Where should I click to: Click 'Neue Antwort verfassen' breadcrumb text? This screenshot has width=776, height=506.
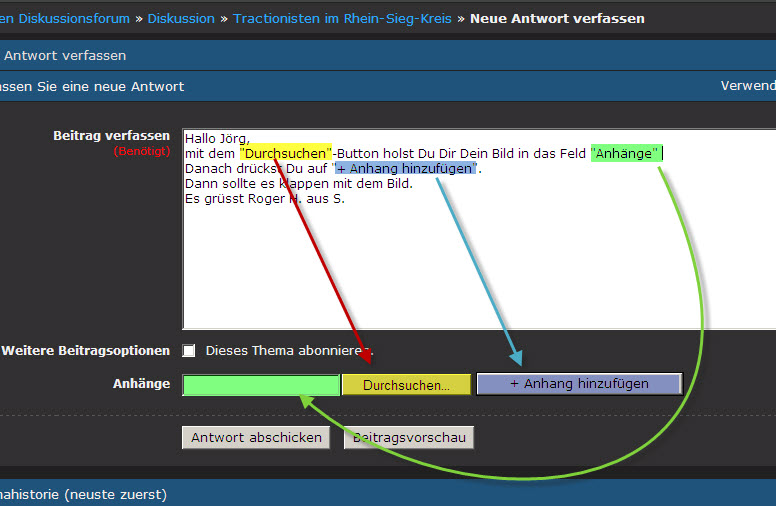557,18
